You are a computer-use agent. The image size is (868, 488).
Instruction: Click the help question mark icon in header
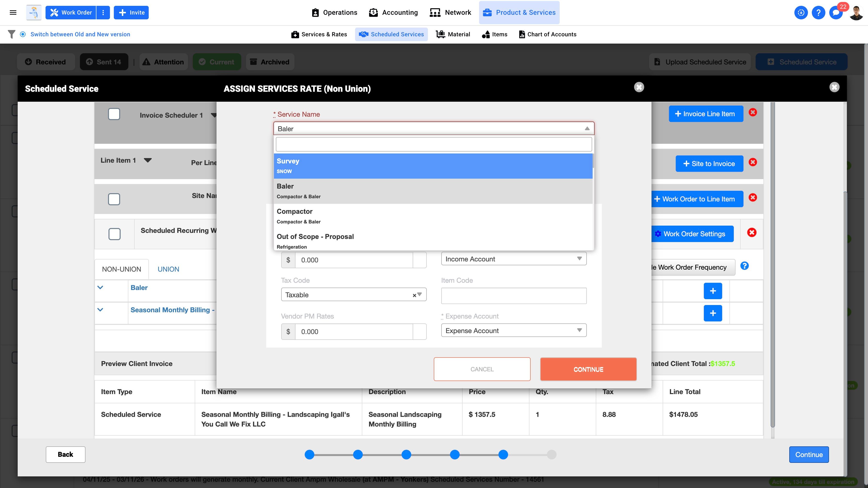click(818, 12)
